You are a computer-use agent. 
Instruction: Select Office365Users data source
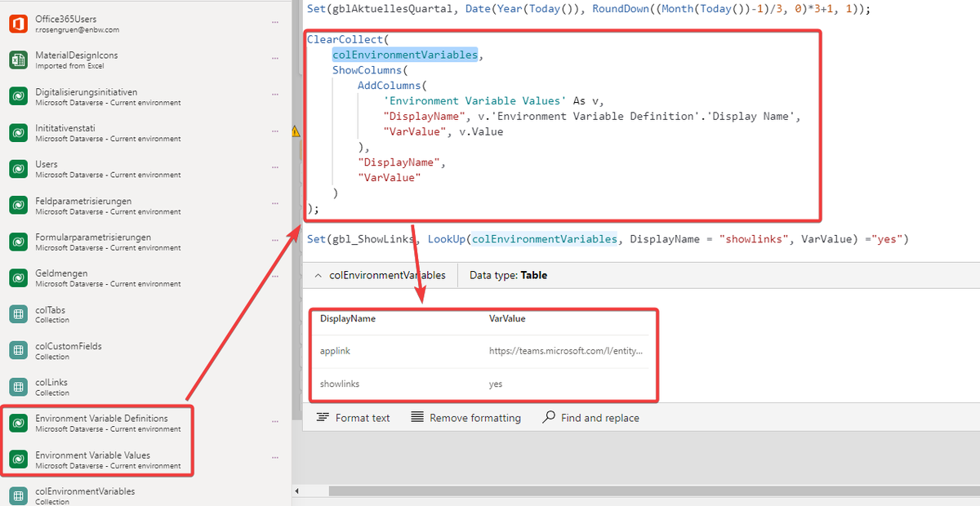tap(145, 24)
